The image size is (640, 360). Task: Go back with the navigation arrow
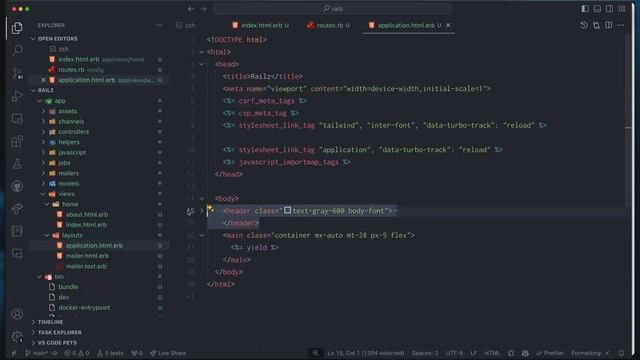tap(191, 9)
